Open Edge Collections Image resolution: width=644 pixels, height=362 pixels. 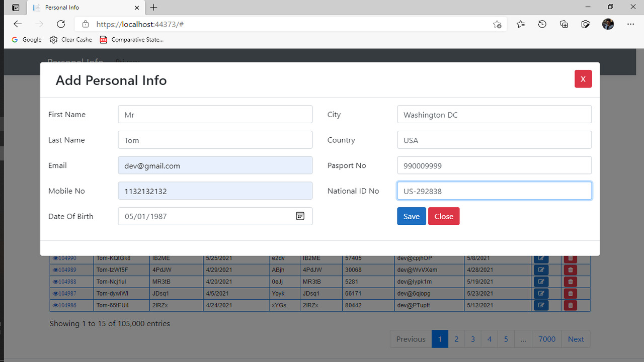563,24
